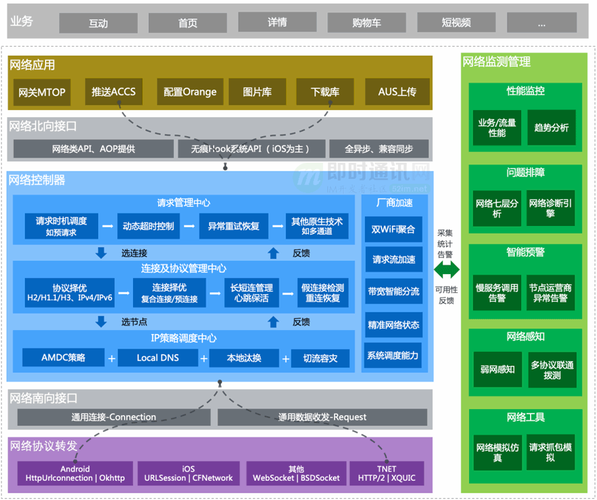The width and height of the screenshot is (597, 500).
Task: Select the iOS URLSession | CFNetwork box
Action: (x=188, y=473)
